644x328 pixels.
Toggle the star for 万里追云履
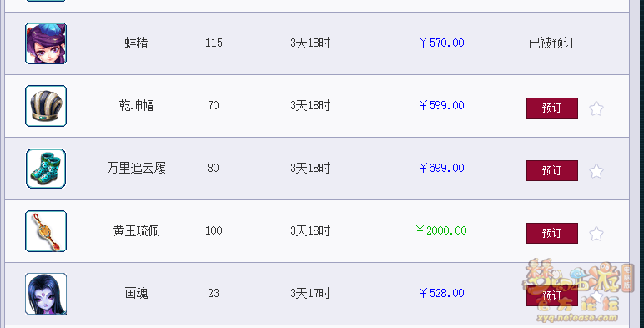[x=596, y=171]
